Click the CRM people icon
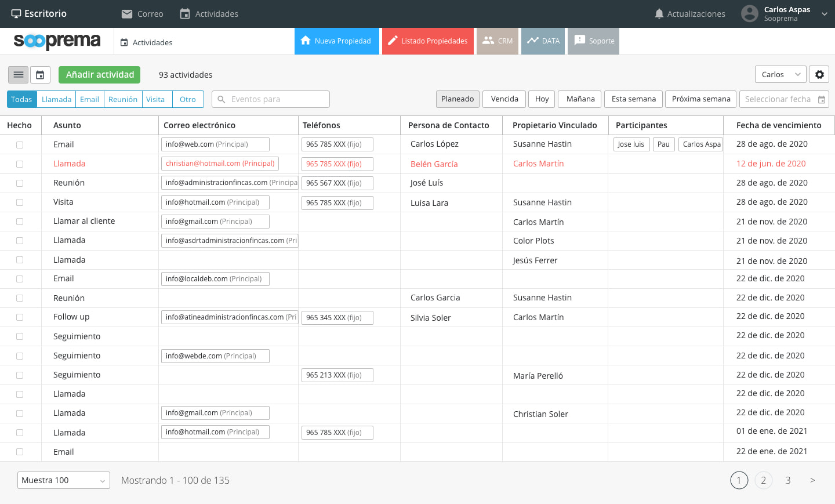Image resolution: width=835 pixels, height=504 pixels. (488, 41)
